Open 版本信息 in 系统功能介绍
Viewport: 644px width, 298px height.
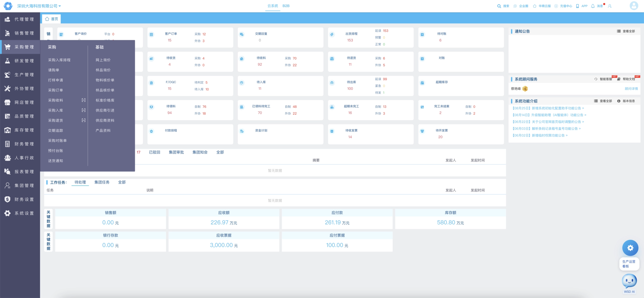(x=626, y=101)
